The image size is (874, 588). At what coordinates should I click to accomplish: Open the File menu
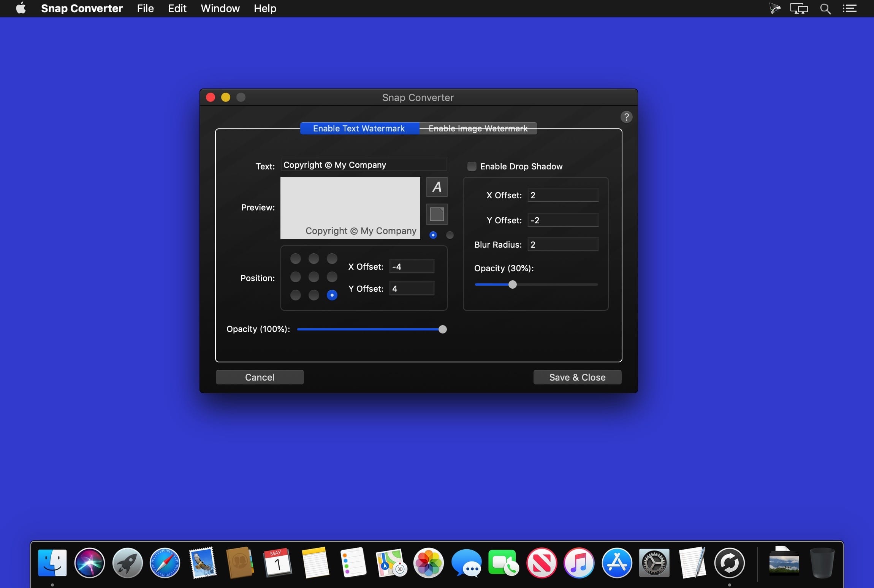145,8
